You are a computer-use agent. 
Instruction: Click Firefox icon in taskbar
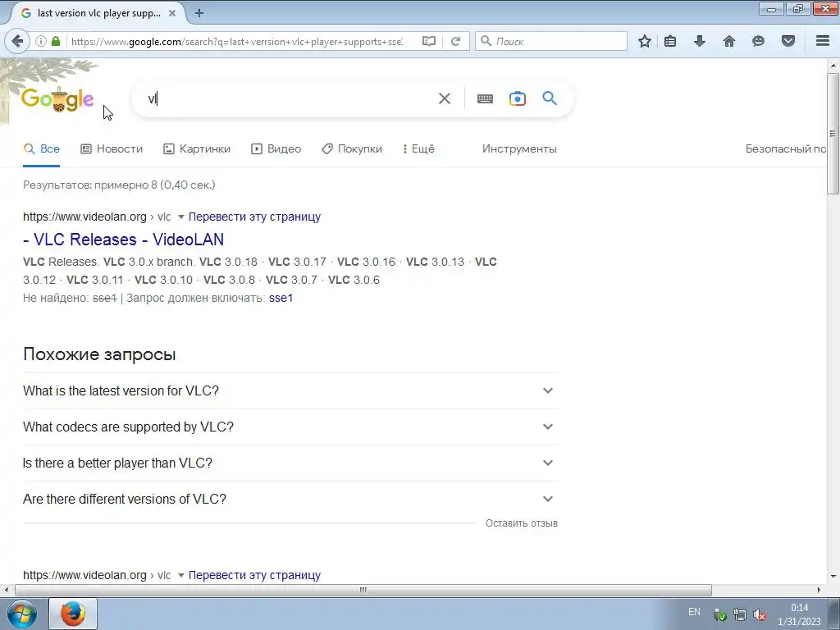click(73, 614)
